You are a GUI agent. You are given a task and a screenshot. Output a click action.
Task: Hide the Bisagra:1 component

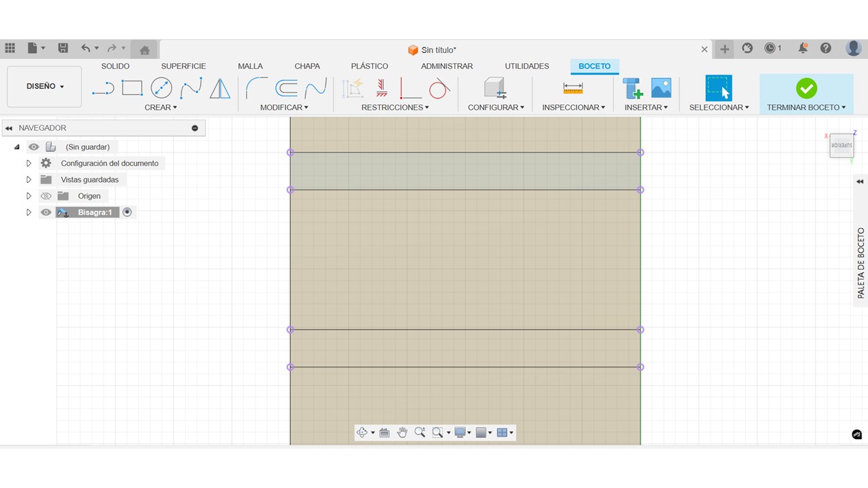click(46, 212)
